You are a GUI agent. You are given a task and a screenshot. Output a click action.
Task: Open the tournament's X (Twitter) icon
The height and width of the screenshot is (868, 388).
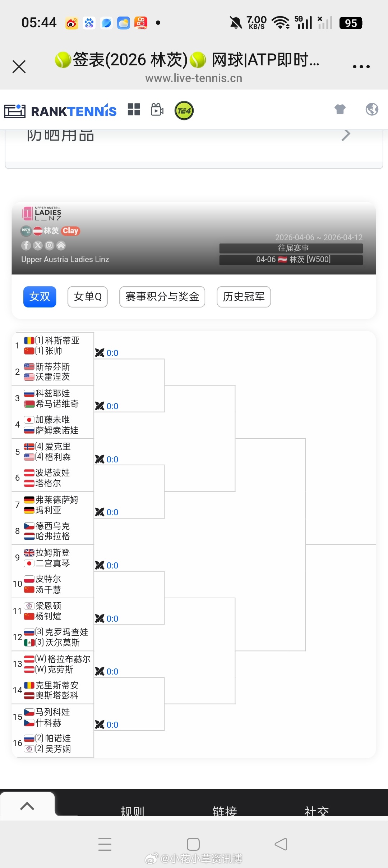[38, 245]
